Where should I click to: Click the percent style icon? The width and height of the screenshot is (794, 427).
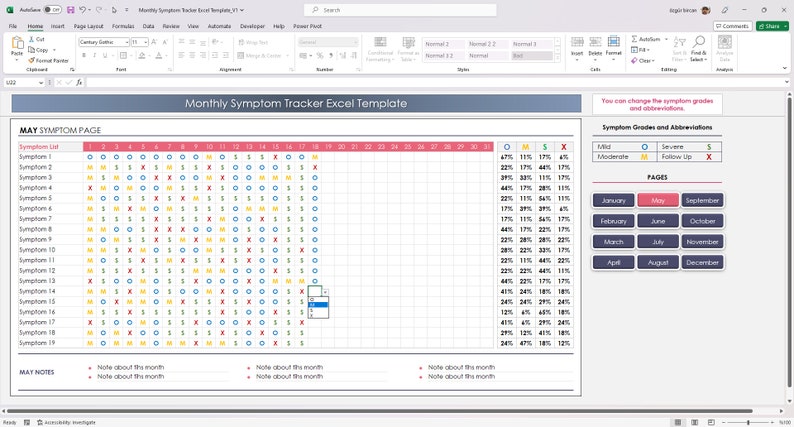[x=320, y=55]
